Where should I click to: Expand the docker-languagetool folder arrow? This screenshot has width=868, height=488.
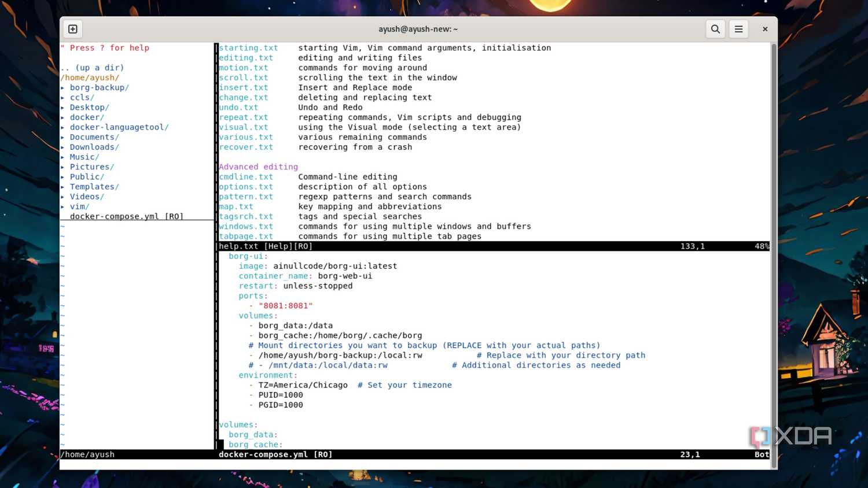point(62,127)
